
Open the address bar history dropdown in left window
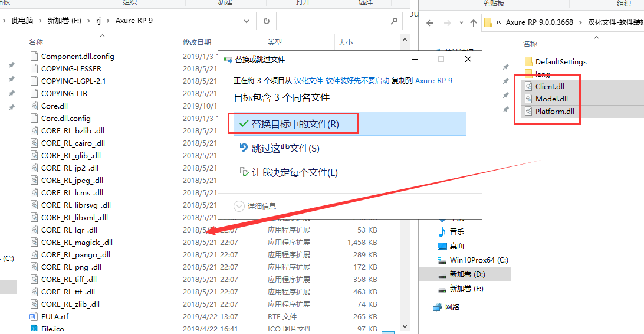click(247, 21)
